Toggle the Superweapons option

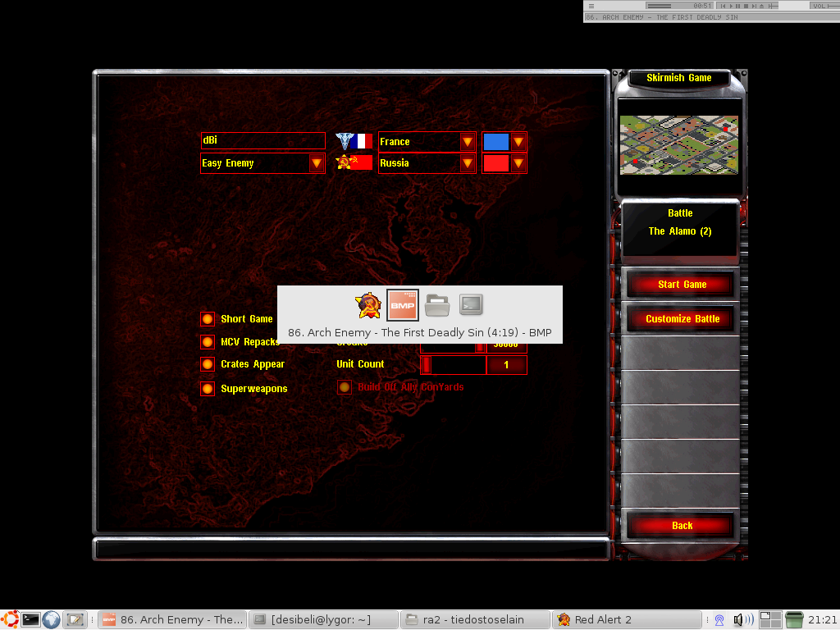pyautogui.click(x=208, y=388)
